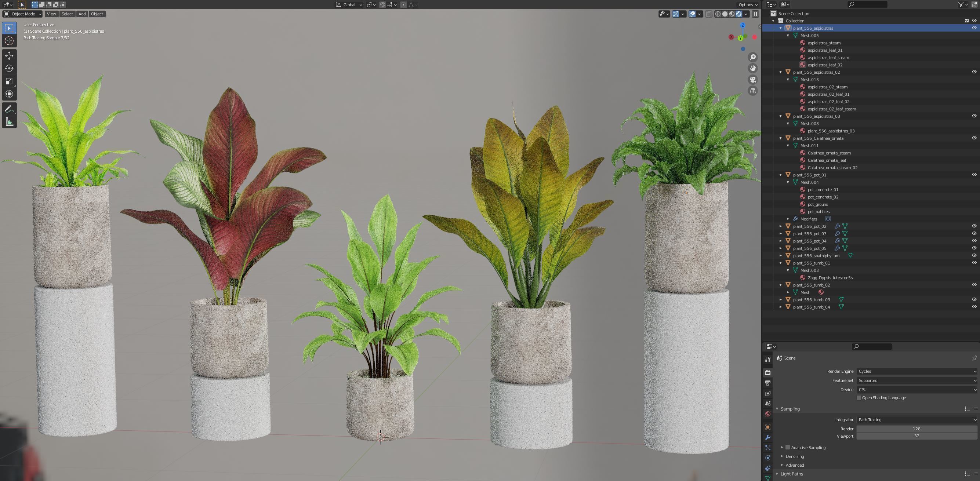This screenshot has width=980, height=481.
Task: Select the Move tool in toolbar
Action: tap(9, 55)
